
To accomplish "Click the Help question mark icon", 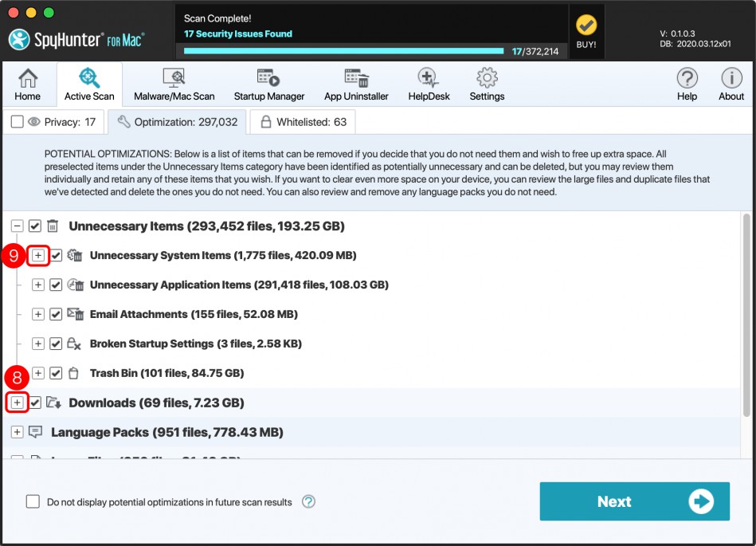I will 687,84.
